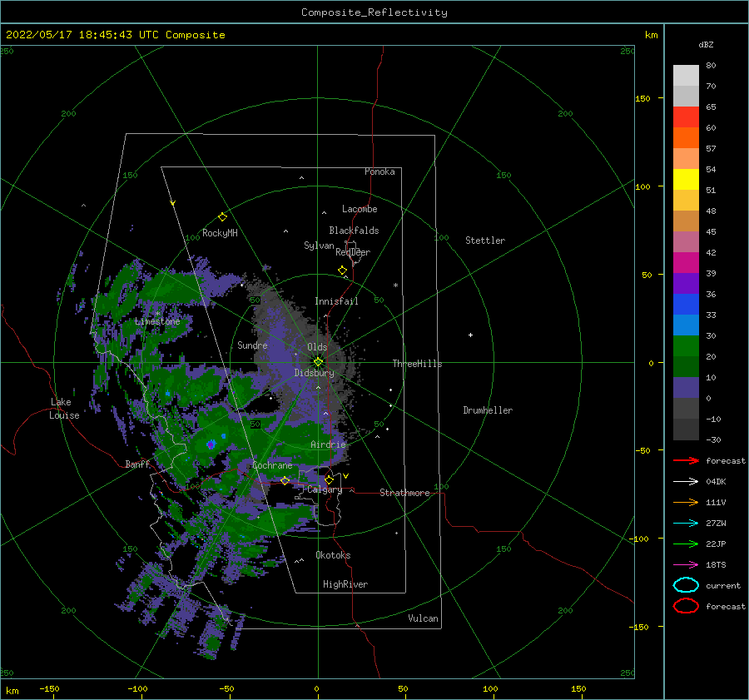749x700 pixels.
Task: Click yellow diamond marker below Cochrane
Action: pos(285,480)
